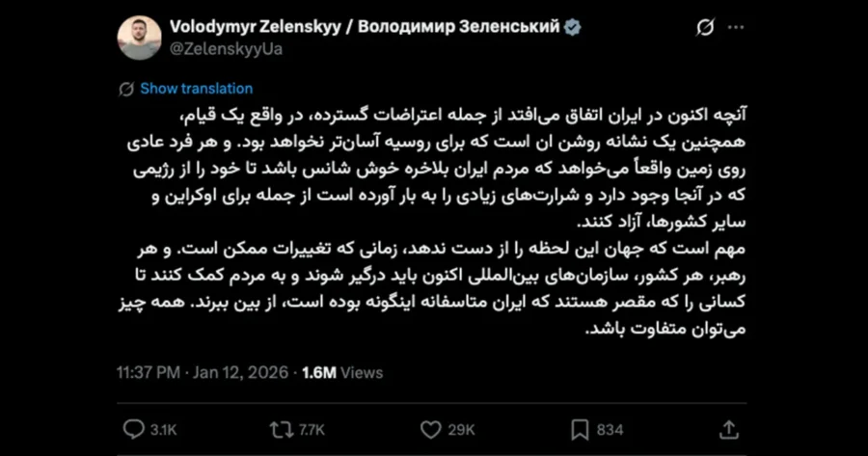Open the three-dot more options menu

pyautogui.click(x=736, y=28)
